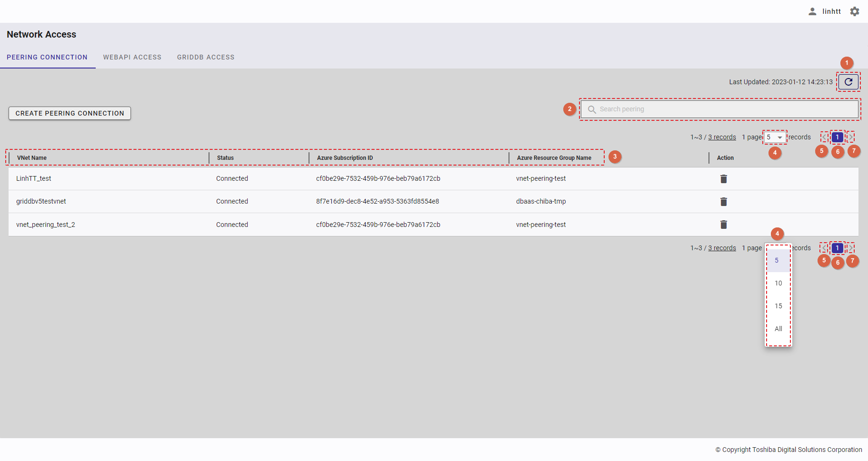868x461 pixels.
Task: Open the settings gear icon
Action: pos(855,11)
